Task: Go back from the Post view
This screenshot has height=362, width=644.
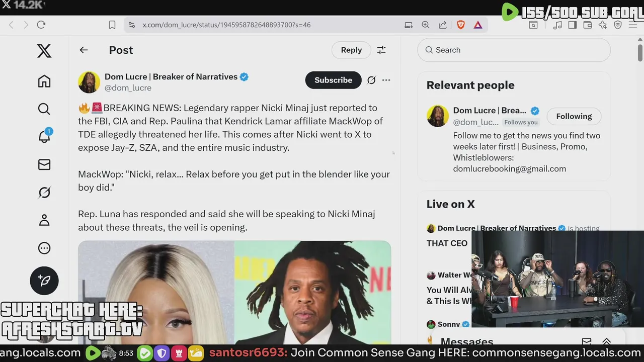Action: tap(84, 50)
